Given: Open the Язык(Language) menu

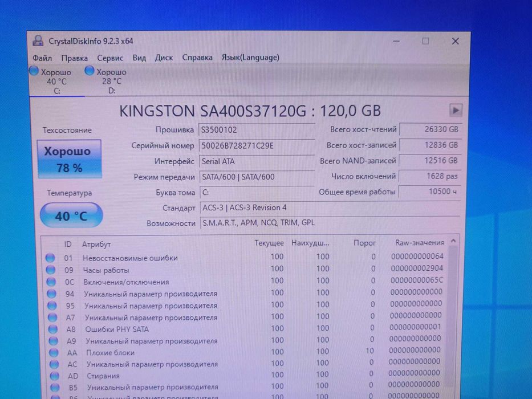Looking at the screenshot, I should click(x=250, y=58).
